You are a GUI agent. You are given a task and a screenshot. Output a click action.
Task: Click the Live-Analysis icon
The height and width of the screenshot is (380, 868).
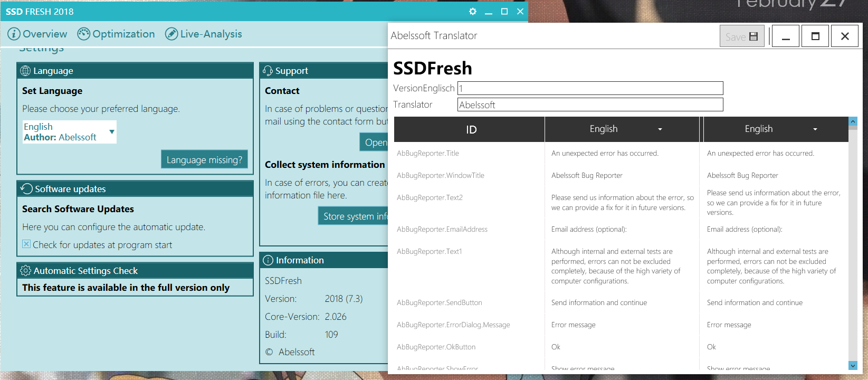click(171, 34)
